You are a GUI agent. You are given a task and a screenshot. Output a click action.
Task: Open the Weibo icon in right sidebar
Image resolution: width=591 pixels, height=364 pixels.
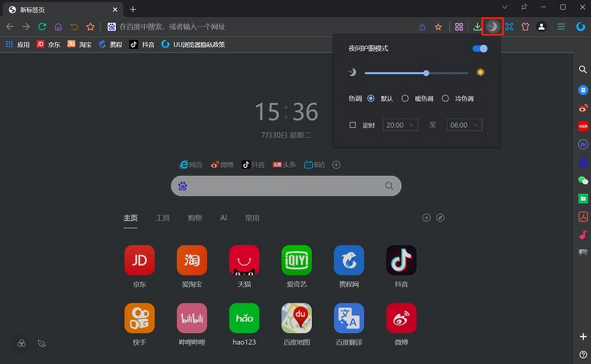[583, 108]
